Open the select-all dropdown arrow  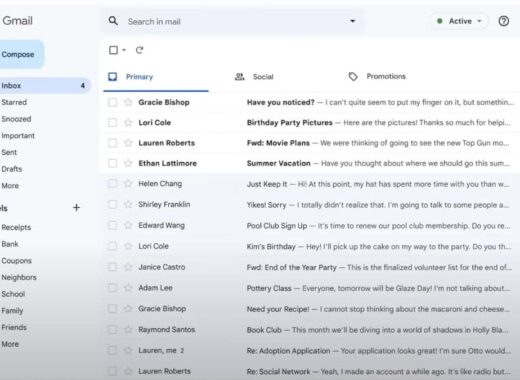[x=124, y=50]
